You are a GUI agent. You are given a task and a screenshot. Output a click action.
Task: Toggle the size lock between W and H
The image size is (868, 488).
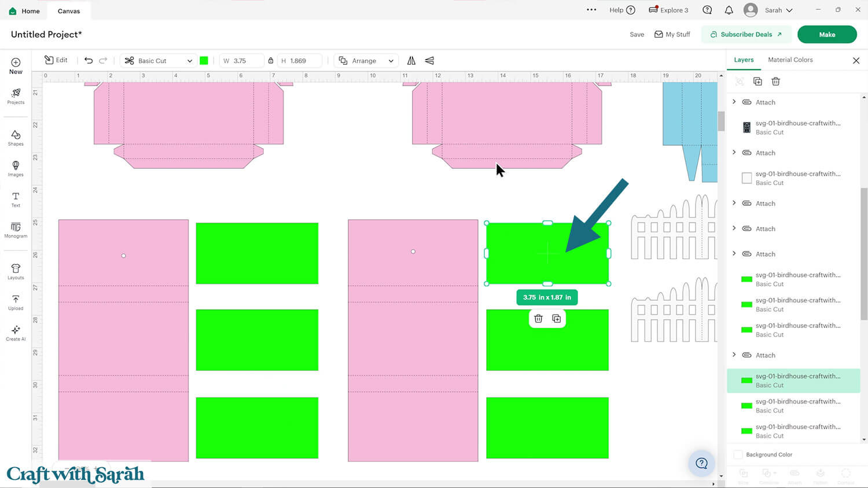click(271, 61)
